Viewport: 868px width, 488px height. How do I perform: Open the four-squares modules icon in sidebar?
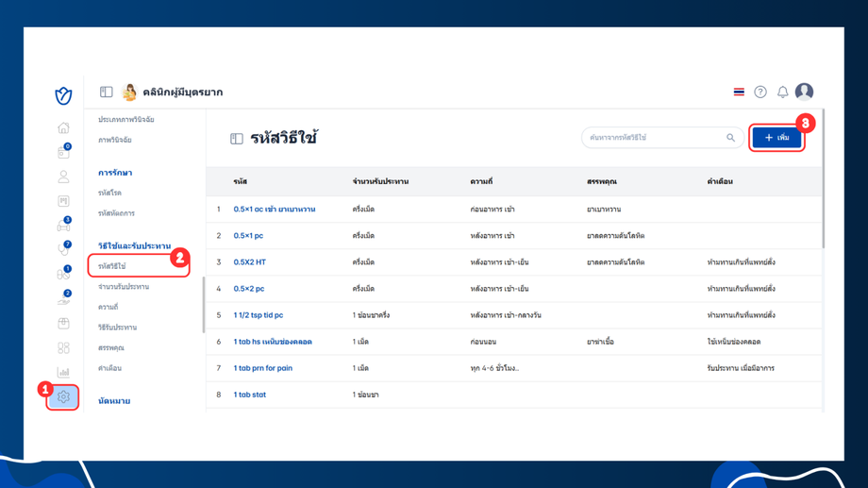tap(63, 348)
